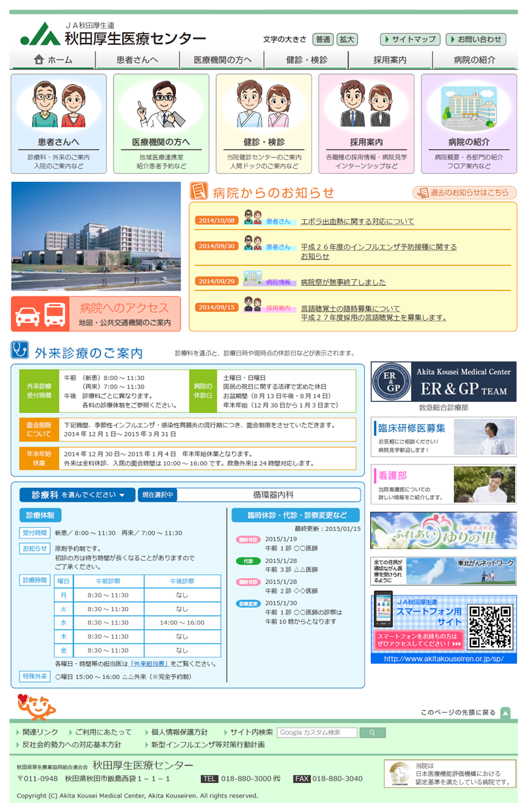The width and height of the screenshot is (527, 812).
Task: Click the 特殊外来 label
Action: 35,676
